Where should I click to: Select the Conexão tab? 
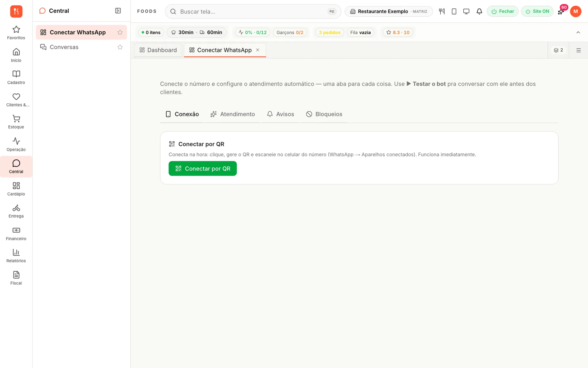coord(182,114)
